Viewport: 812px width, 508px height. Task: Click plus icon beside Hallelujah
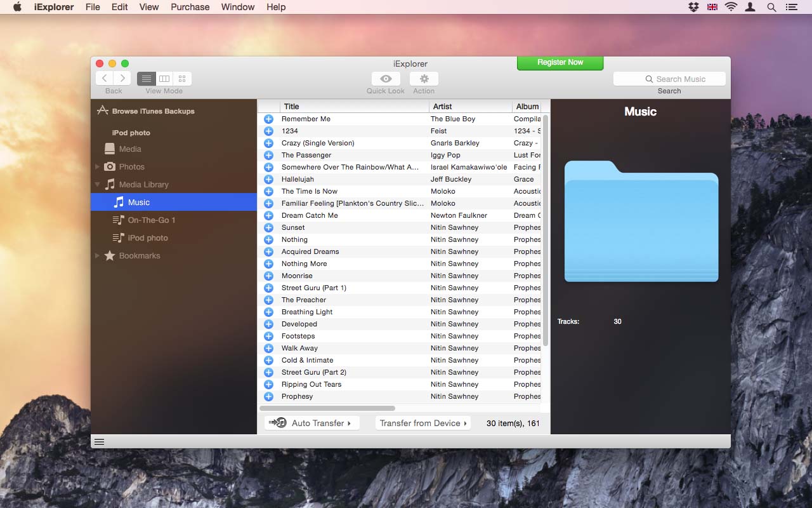(268, 179)
